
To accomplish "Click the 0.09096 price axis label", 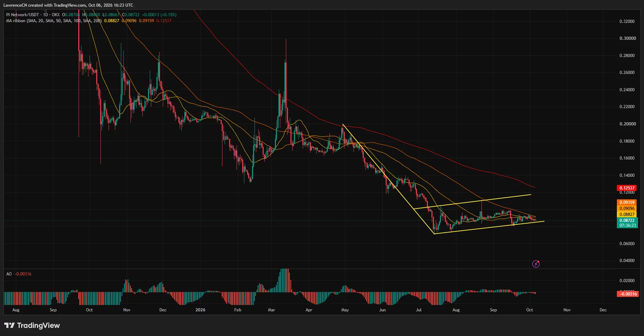I will pos(627,209).
